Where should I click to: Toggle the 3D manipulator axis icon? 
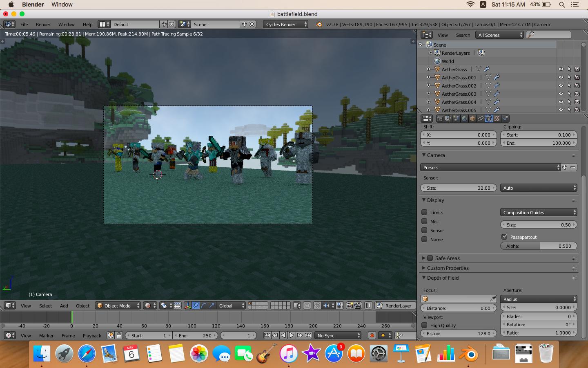click(x=187, y=305)
